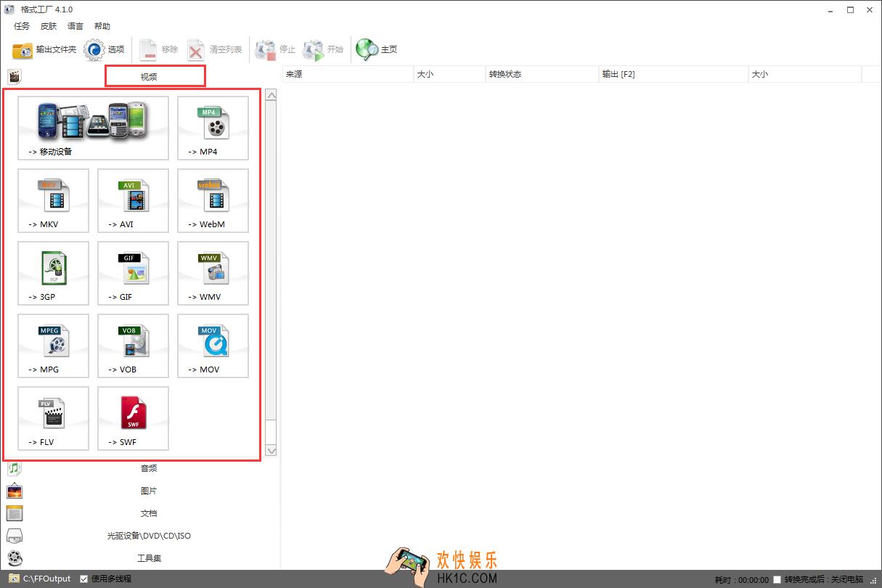Pick the MKV output format
Screen dimensions: 882x588
[x=53, y=200]
